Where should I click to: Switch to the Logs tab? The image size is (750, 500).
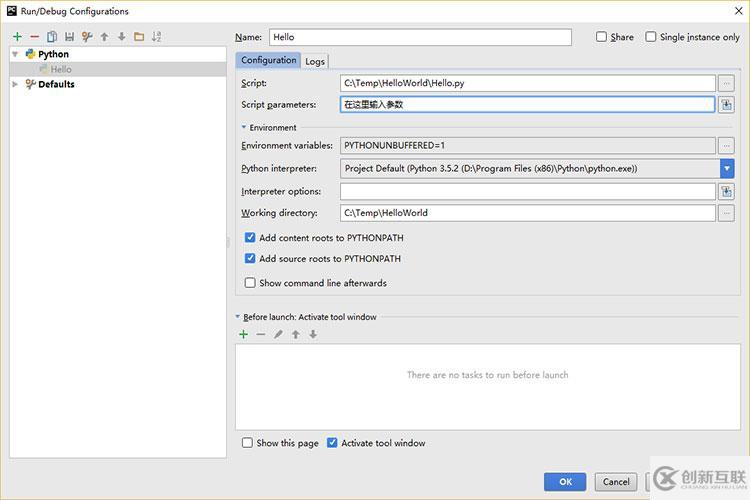tap(315, 61)
